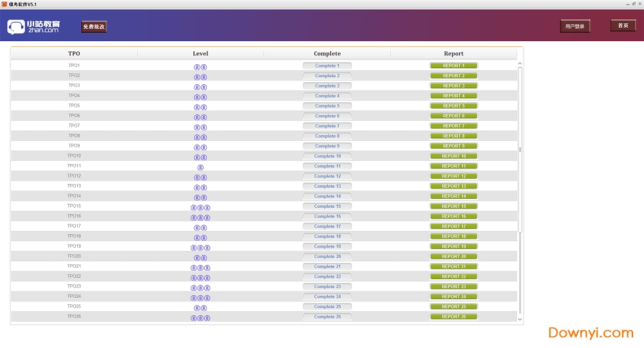The width and height of the screenshot is (644, 348).
Task: Click the Level column header
Action: (x=200, y=53)
